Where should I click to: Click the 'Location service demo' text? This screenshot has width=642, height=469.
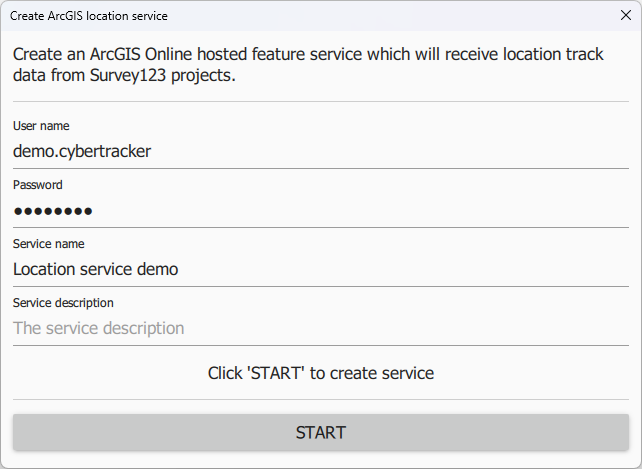[x=96, y=269]
